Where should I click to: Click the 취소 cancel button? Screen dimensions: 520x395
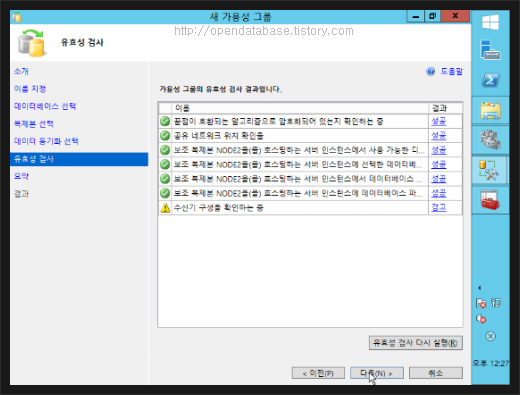click(x=436, y=373)
